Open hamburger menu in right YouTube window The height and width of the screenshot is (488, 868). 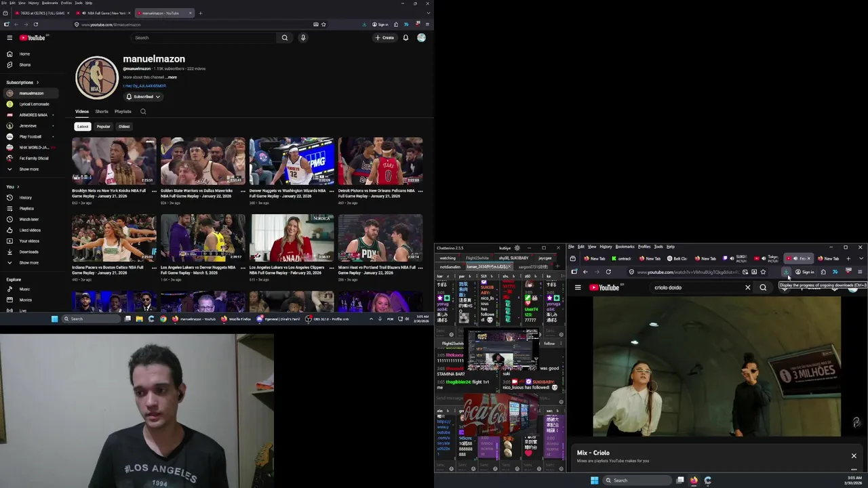578,287
